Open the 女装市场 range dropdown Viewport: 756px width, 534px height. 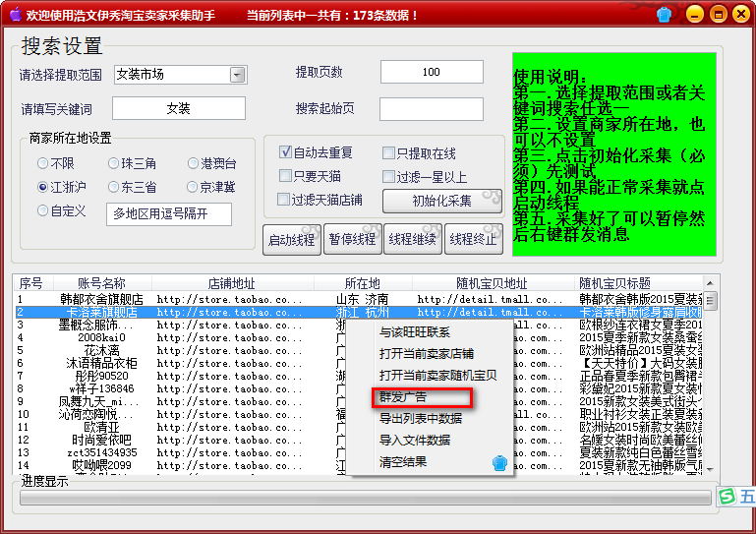coord(237,75)
